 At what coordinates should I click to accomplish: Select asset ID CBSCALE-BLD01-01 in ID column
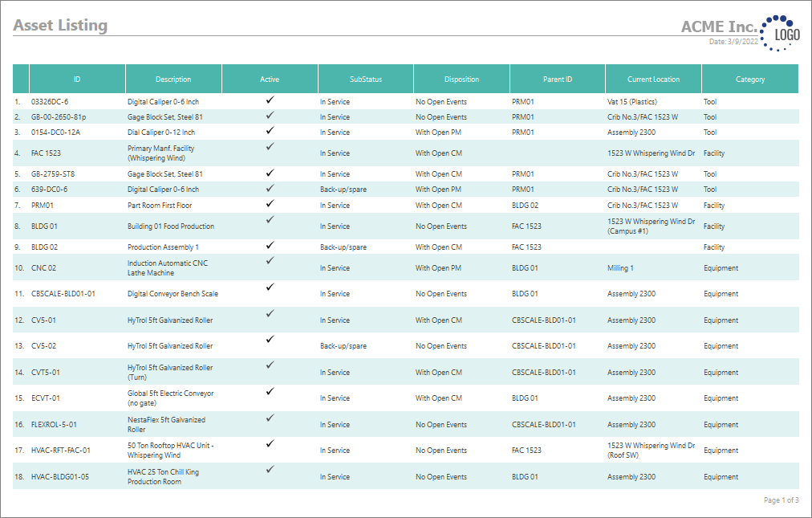pyautogui.click(x=63, y=293)
